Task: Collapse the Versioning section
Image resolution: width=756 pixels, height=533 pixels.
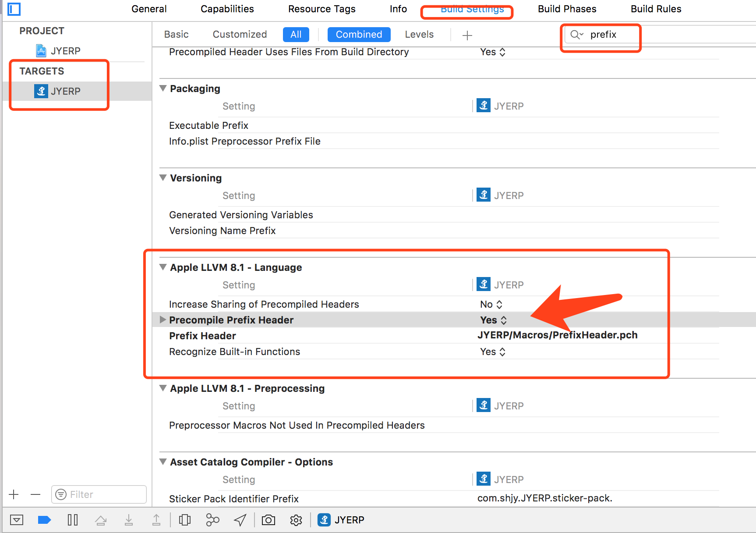Action: point(163,178)
